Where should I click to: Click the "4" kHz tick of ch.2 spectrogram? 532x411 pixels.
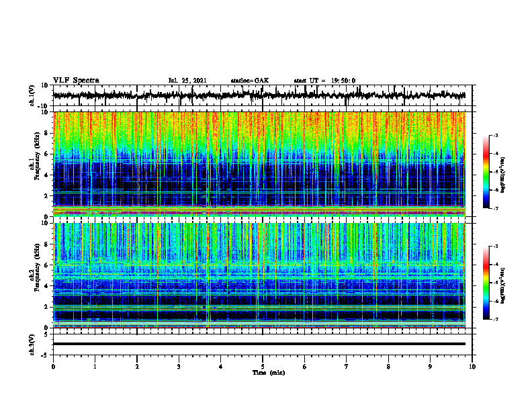[x=46, y=286]
